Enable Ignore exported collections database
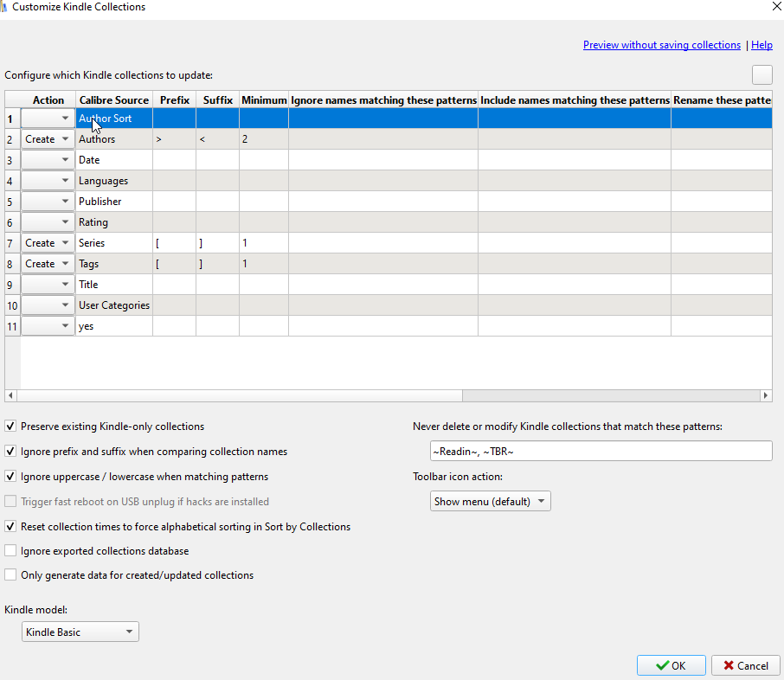The height and width of the screenshot is (680, 784). click(10, 551)
